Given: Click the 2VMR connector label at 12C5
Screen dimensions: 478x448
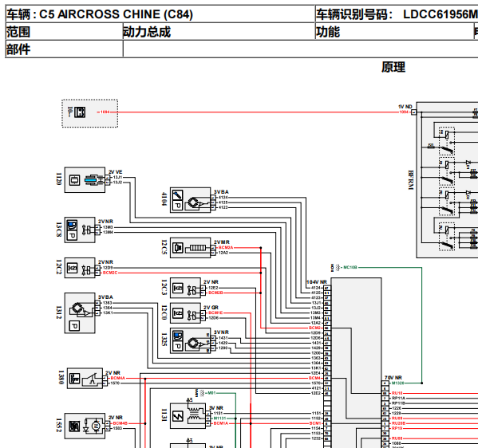Looking at the screenshot, I should point(222,242).
